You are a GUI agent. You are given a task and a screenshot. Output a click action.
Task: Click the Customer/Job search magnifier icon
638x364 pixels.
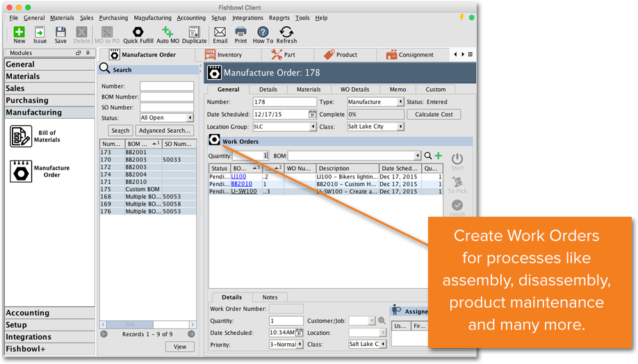(382, 321)
